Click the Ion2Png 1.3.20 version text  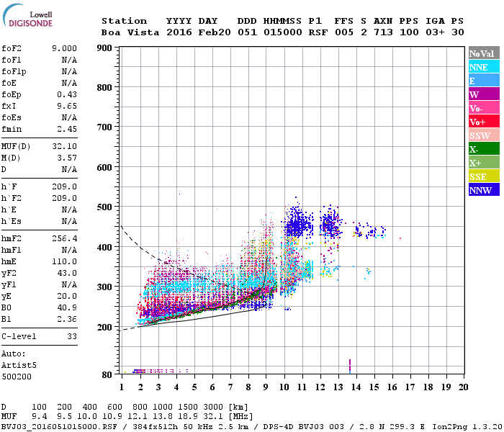coord(468,427)
